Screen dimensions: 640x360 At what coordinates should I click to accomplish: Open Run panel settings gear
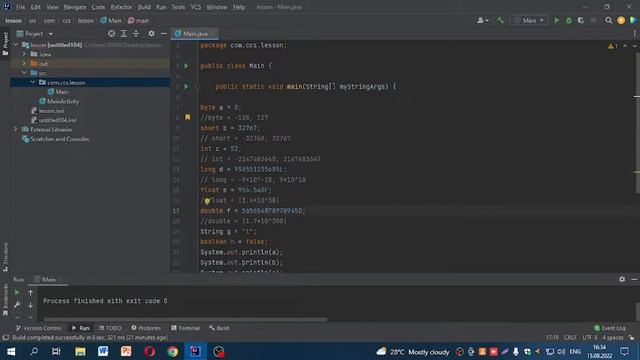click(x=622, y=279)
